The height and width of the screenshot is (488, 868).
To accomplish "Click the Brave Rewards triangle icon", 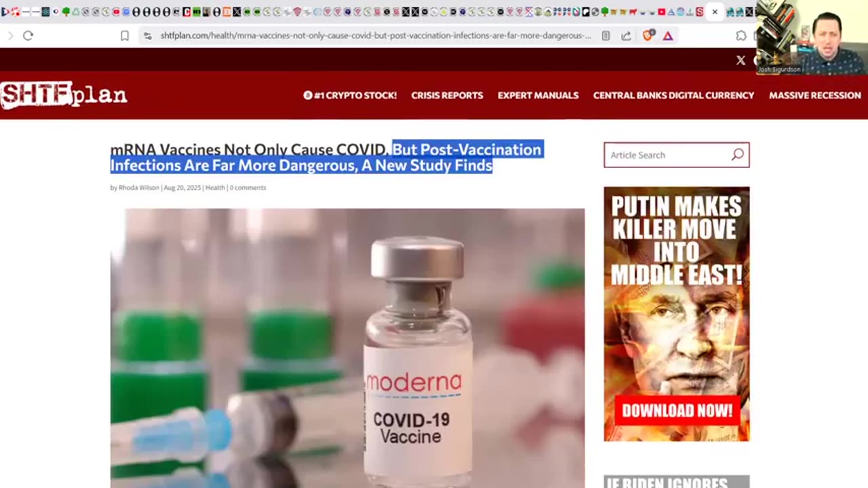I will pos(668,36).
